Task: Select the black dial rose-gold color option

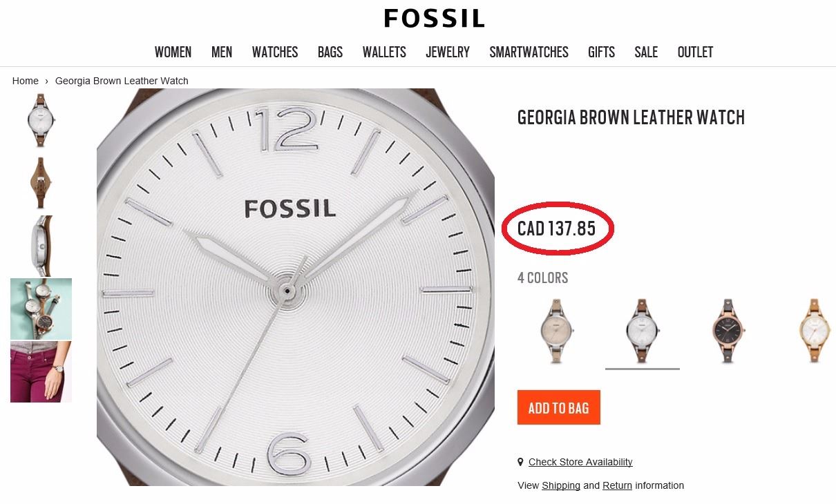Action: tap(728, 331)
